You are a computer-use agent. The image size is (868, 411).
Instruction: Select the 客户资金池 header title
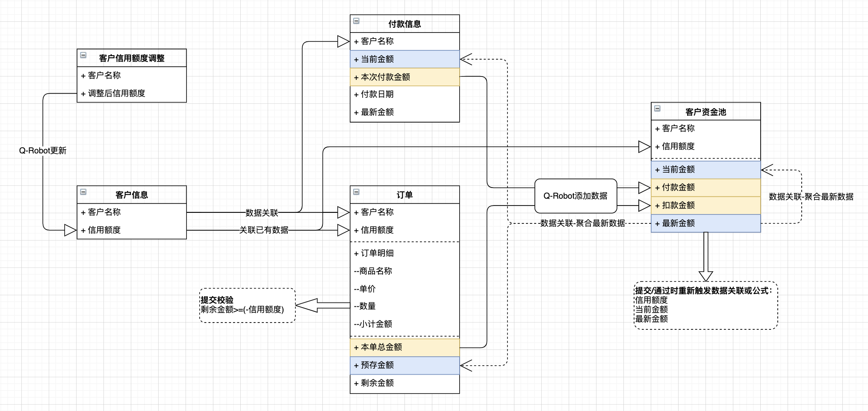706,112
